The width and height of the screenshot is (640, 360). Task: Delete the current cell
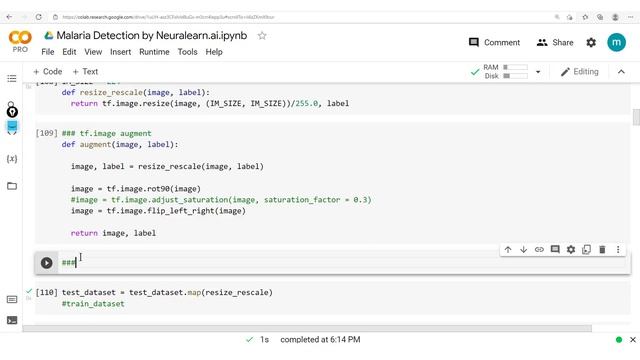coord(602,249)
